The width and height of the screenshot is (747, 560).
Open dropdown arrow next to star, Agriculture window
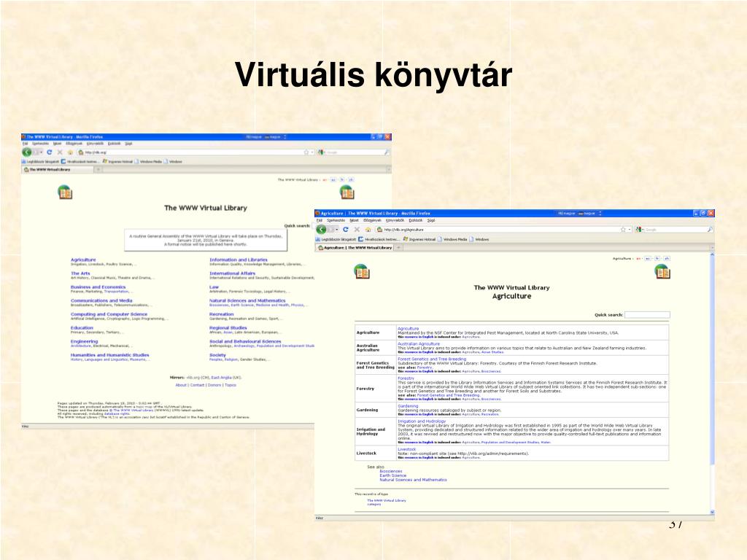630,230
